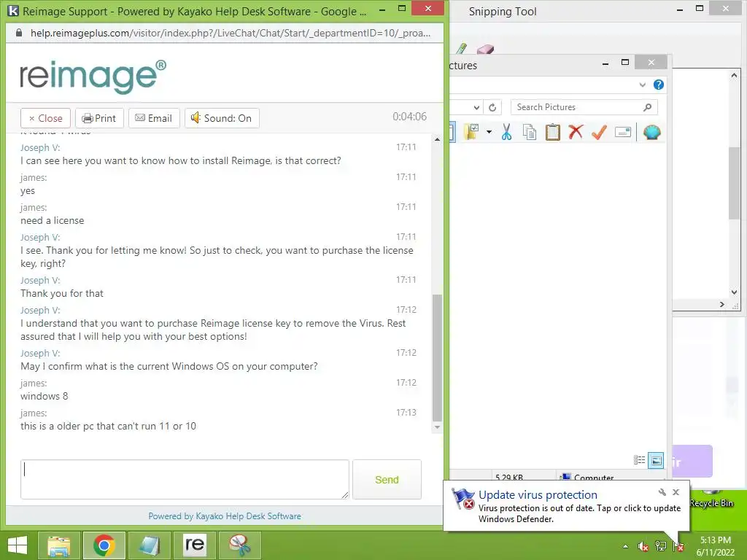Select the Snipping Tool eraser icon
The width and height of the screenshot is (747, 560).
click(485, 49)
